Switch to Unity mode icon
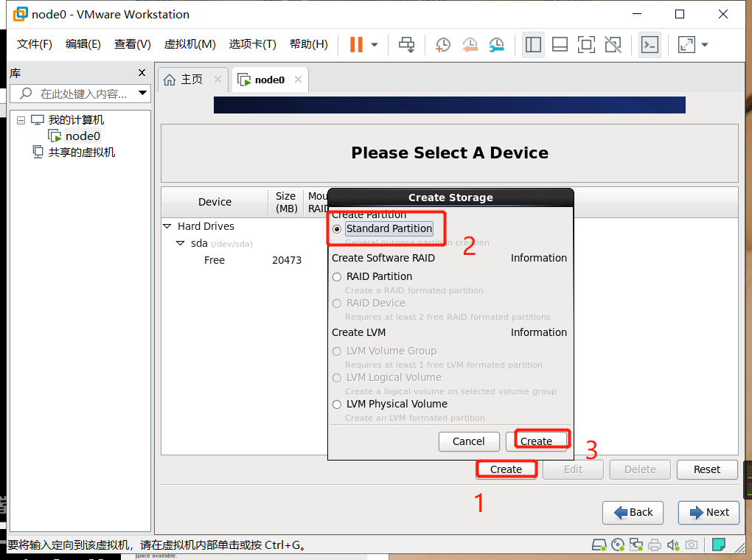Image resolution: width=752 pixels, height=560 pixels. pyautogui.click(x=613, y=45)
